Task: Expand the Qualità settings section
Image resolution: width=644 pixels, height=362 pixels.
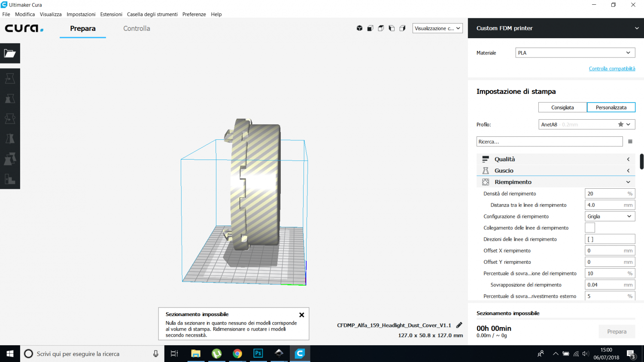Action: [x=556, y=159]
